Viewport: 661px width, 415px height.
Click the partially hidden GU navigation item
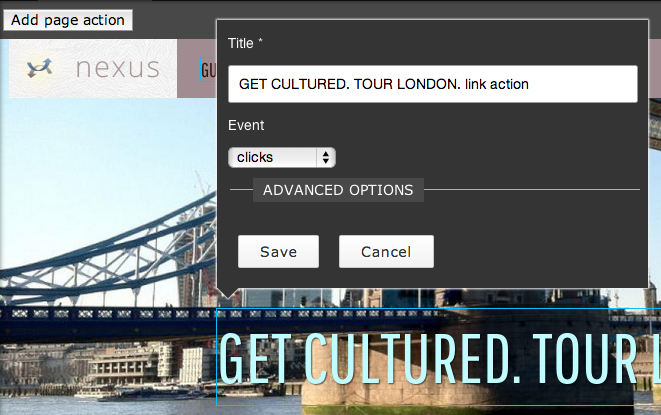click(208, 70)
